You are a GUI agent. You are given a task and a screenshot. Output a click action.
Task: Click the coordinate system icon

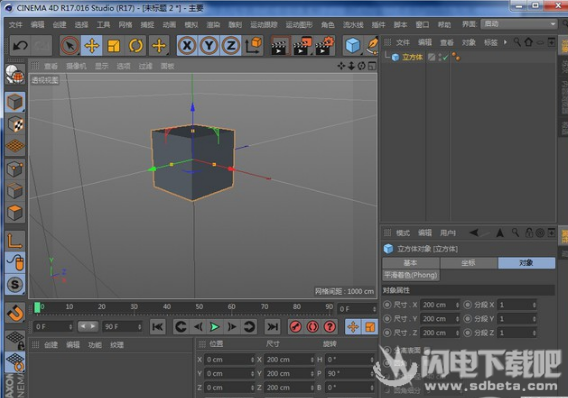point(253,46)
